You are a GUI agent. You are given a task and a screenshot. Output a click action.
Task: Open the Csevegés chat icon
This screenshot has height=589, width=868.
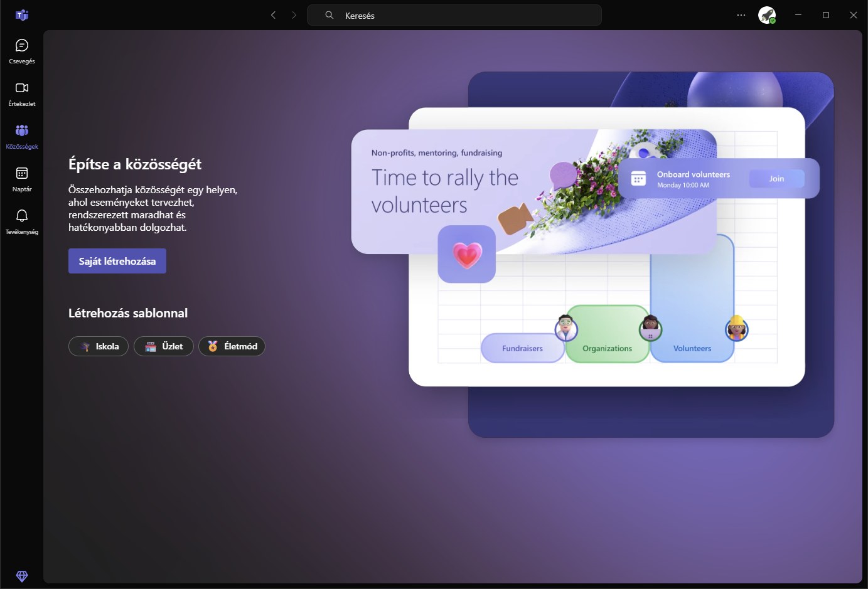point(22,45)
